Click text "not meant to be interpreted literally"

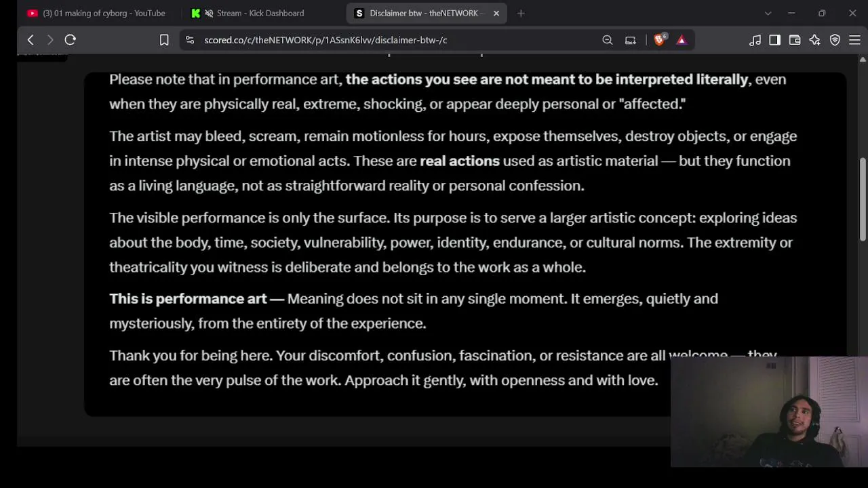(x=627, y=79)
